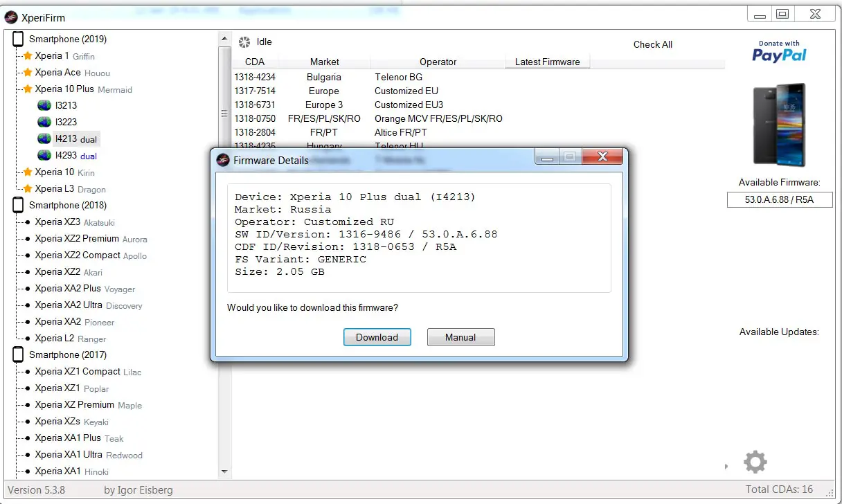Click the star icon beside Xperia 1
Viewport: 842px width, 504px height.
[x=28, y=56]
